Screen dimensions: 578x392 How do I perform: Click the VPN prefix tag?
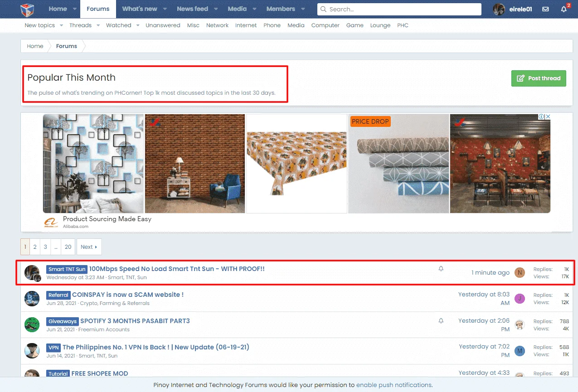pyautogui.click(x=53, y=348)
